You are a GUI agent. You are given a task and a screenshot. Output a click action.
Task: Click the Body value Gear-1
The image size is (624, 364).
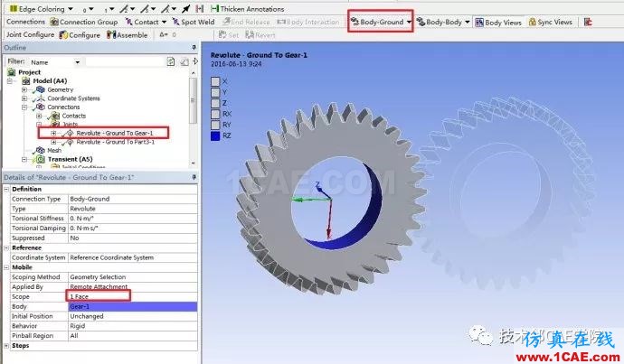pyautogui.click(x=133, y=306)
